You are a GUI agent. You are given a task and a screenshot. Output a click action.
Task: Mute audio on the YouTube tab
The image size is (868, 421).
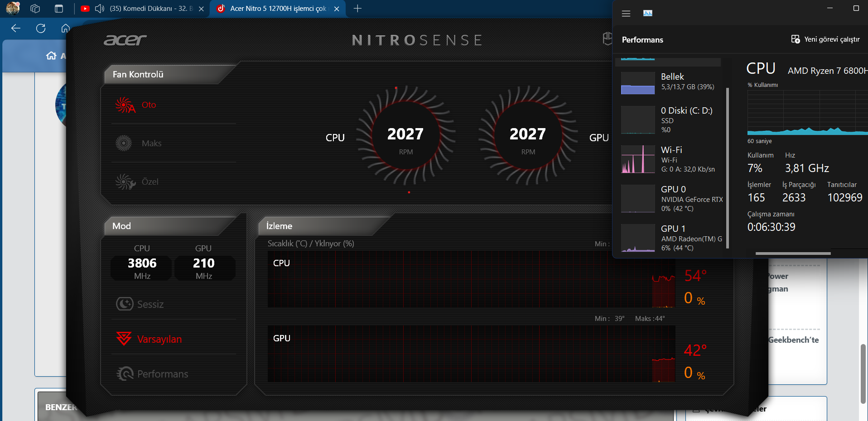(100, 9)
